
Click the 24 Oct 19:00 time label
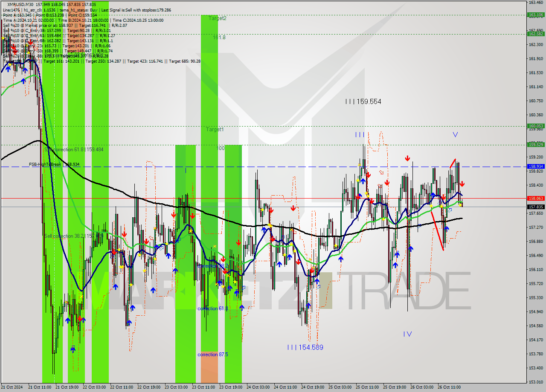point(313,387)
